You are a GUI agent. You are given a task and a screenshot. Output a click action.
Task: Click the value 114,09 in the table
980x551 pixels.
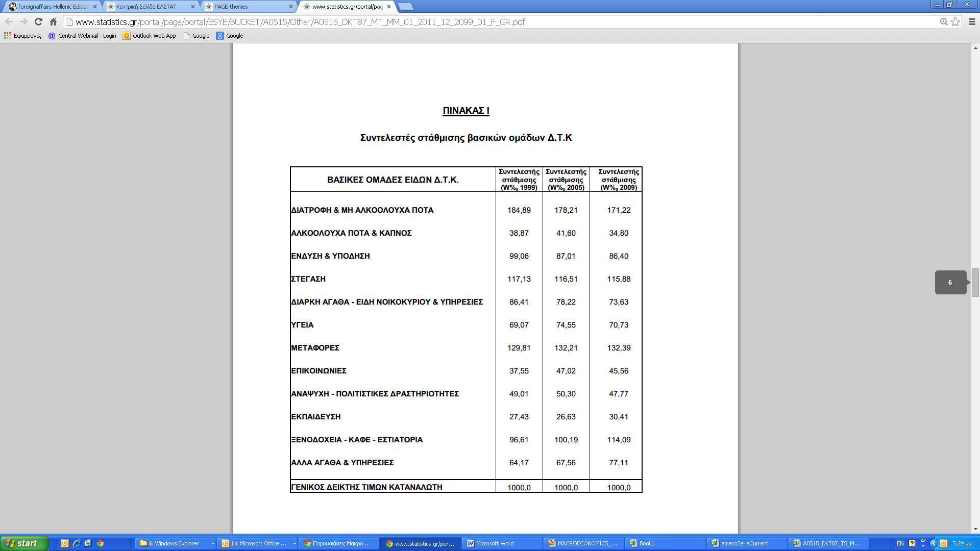pos(619,440)
